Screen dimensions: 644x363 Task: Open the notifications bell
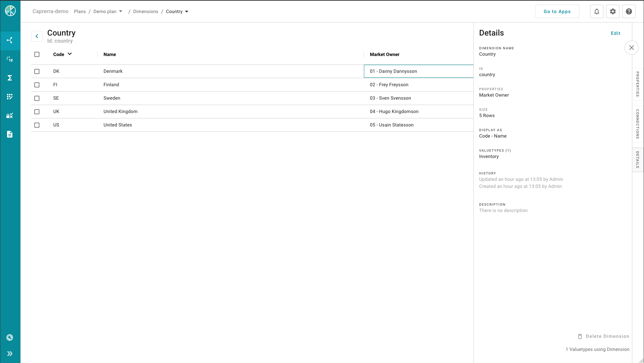(x=596, y=11)
